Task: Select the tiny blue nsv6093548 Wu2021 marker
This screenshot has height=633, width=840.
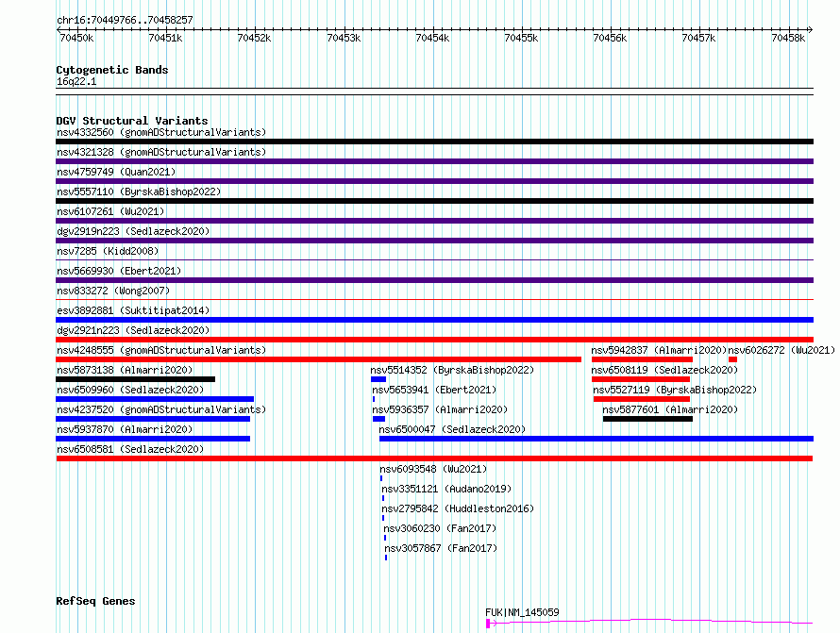Action: (x=381, y=478)
